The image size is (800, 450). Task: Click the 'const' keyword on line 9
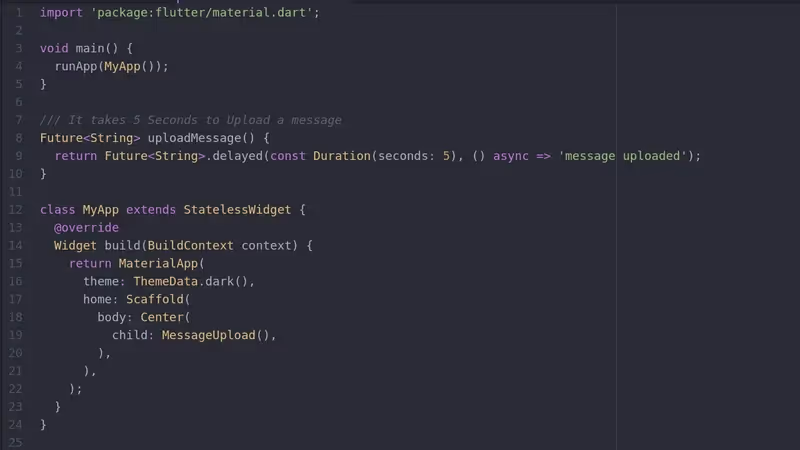(x=288, y=156)
